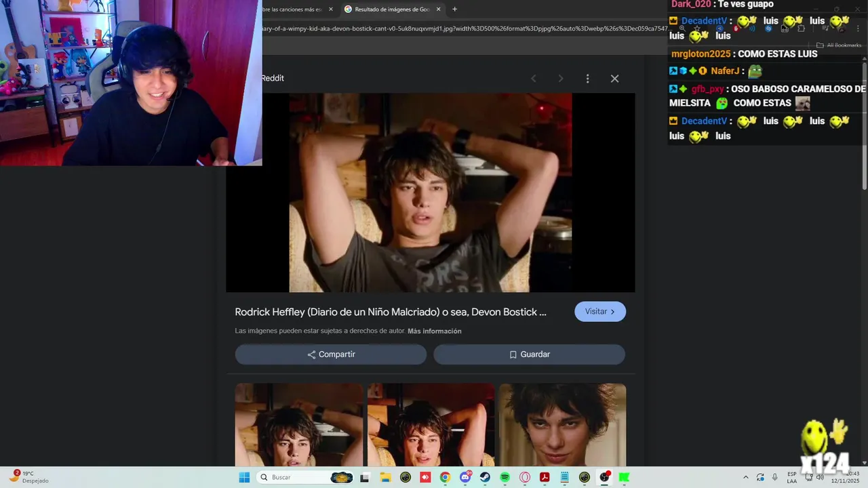Go to the next image with right chevron
Screen dimensions: 868x488
(x=560, y=79)
